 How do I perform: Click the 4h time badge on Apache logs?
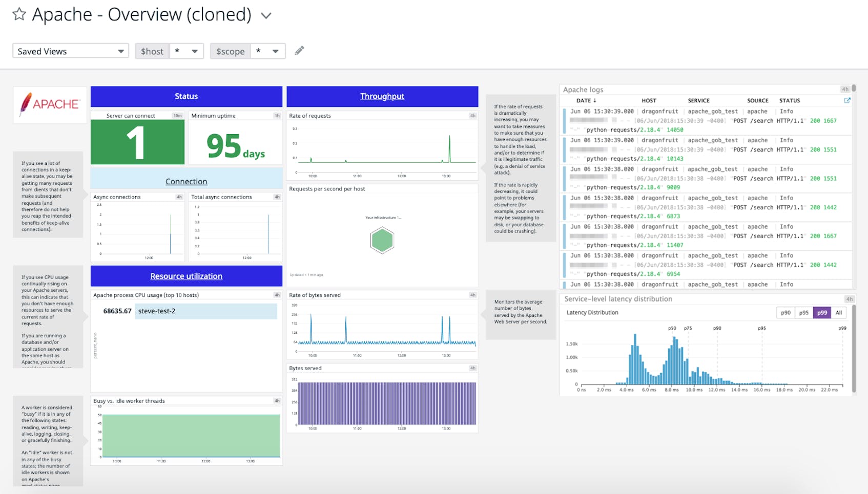point(845,89)
